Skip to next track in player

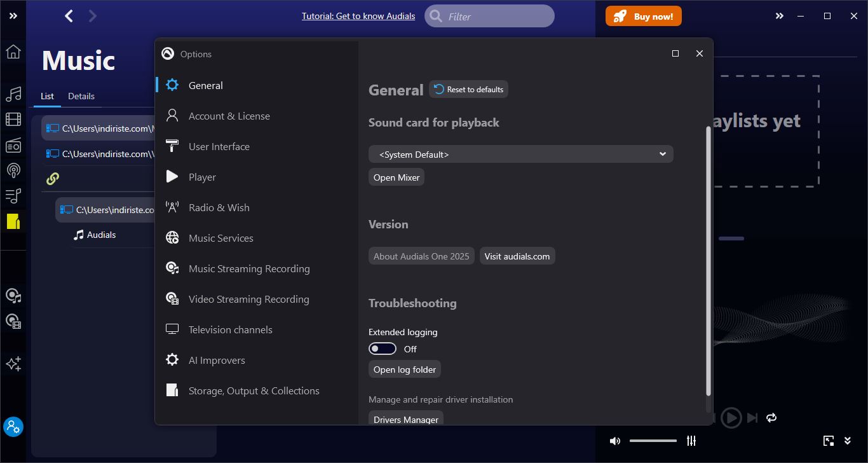(752, 417)
